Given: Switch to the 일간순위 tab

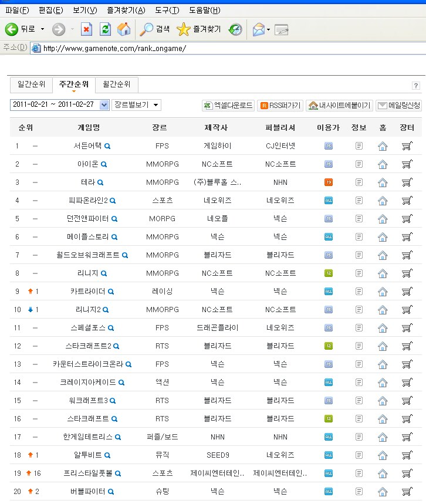Looking at the screenshot, I should 31,84.
